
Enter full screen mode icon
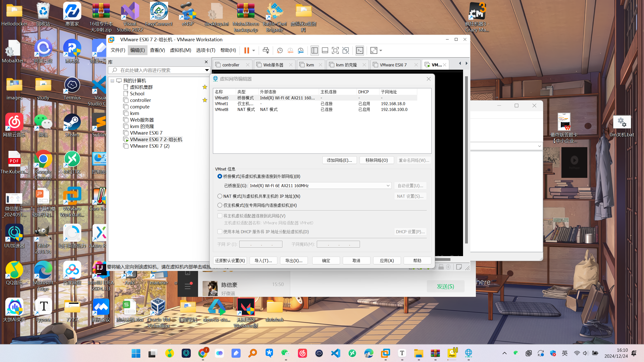pyautogui.click(x=335, y=51)
